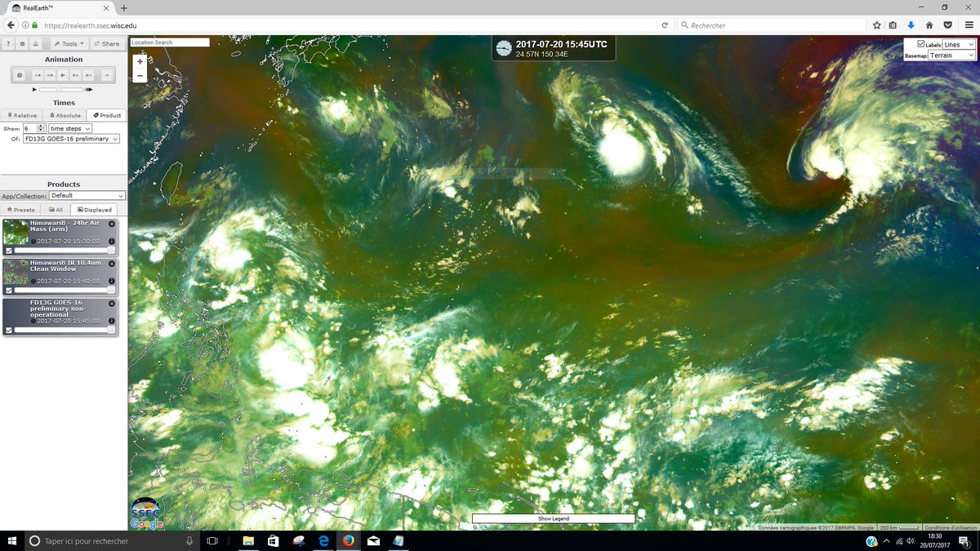Open RealEarth settings gear button
The height and width of the screenshot is (551, 980).
point(22,43)
